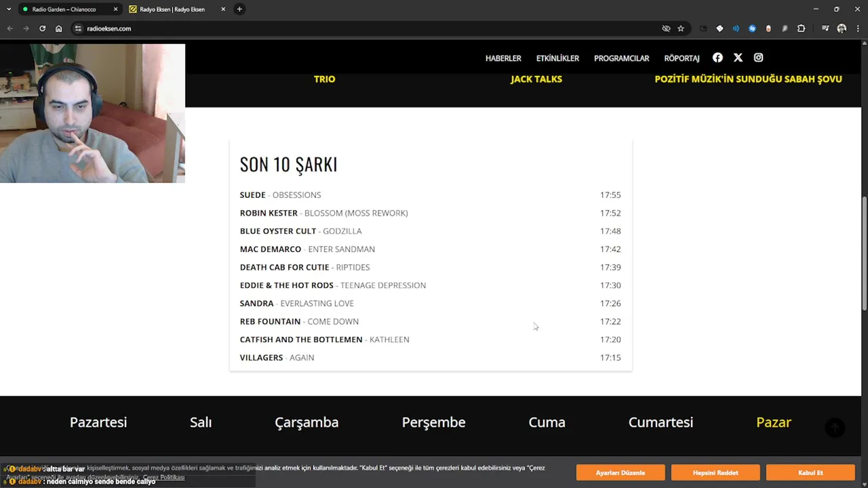The width and height of the screenshot is (868, 488).
Task: Click the white dice-shaped extension icon
Action: click(x=719, y=28)
